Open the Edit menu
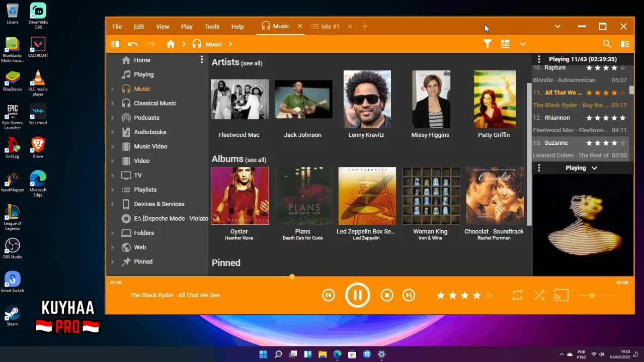Viewport: 644px width, 362px height. 139,27
